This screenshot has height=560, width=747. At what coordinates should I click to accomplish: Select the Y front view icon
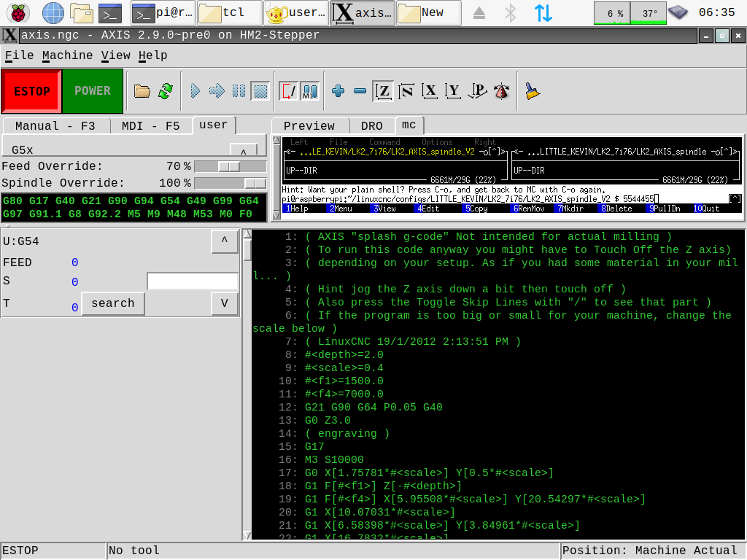(453, 91)
